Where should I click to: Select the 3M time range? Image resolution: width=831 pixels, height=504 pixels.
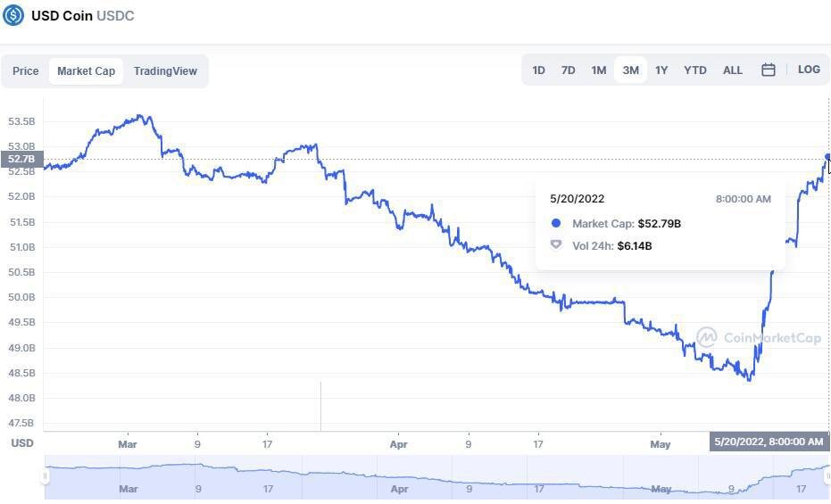[x=631, y=70]
